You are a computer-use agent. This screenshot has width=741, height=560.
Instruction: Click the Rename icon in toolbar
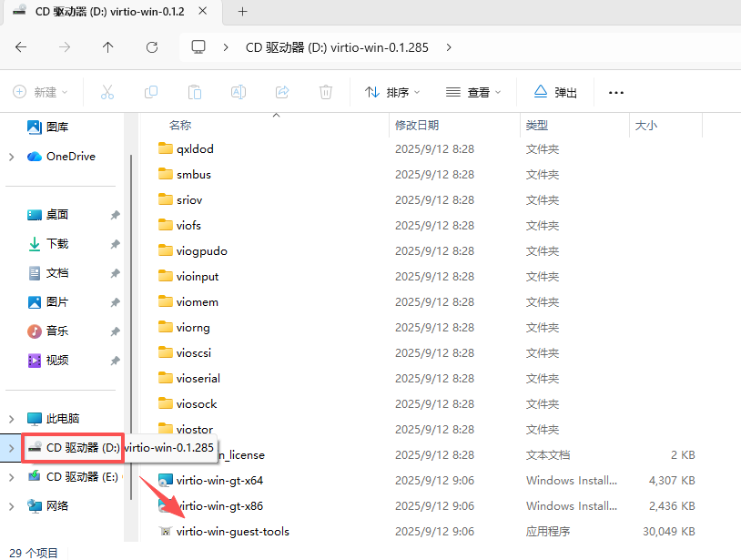point(239,92)
